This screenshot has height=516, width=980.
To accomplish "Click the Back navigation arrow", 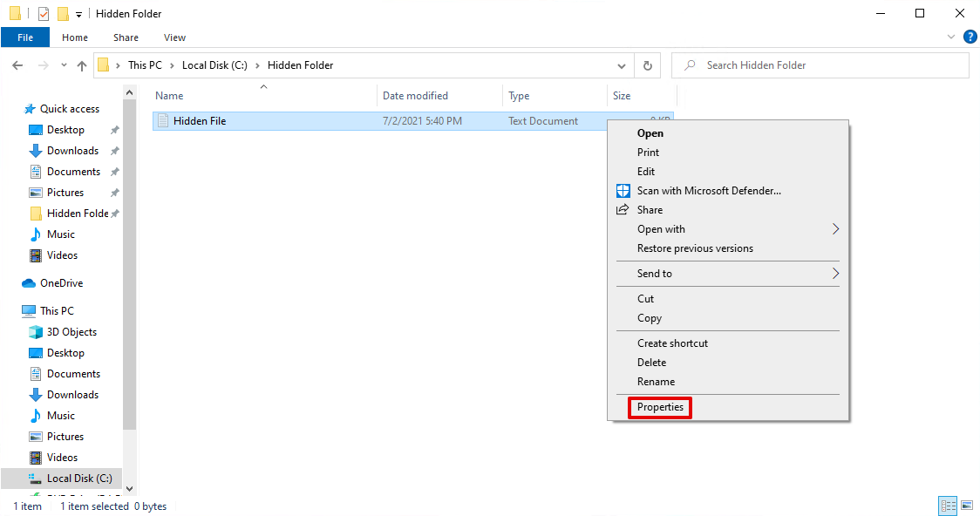I will tap(17, 65).
